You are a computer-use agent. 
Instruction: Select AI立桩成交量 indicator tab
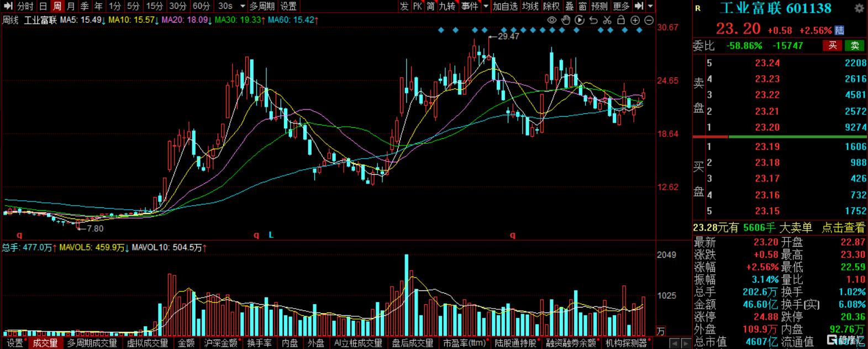[358, 343]
